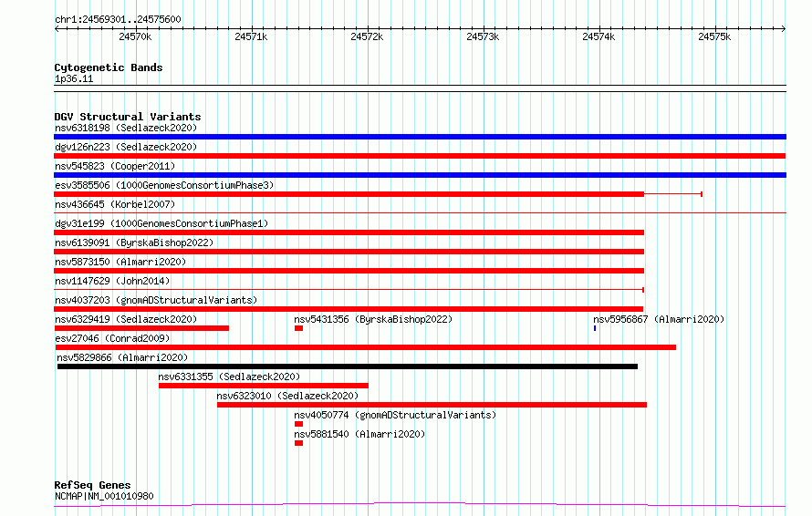Viewport: 812px width, 516px height.
Task: Click the thin nsv1147629 variant line
Action: point(349,289)
